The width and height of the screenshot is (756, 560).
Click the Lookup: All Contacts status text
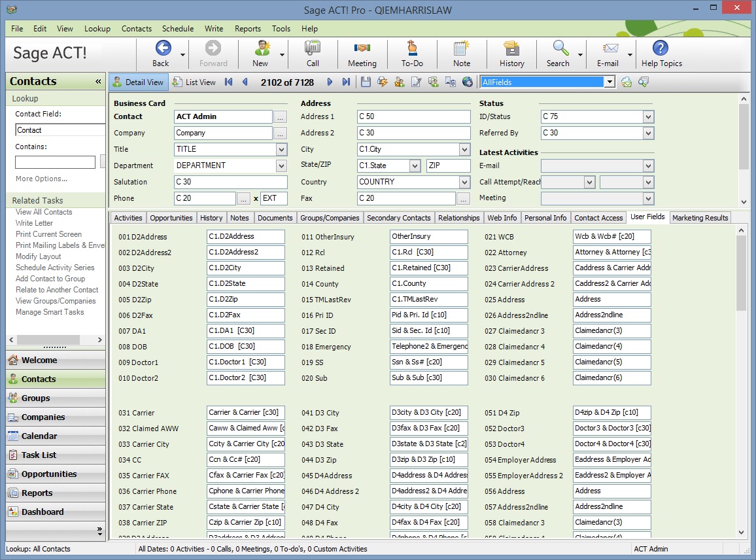pos(38,549)
